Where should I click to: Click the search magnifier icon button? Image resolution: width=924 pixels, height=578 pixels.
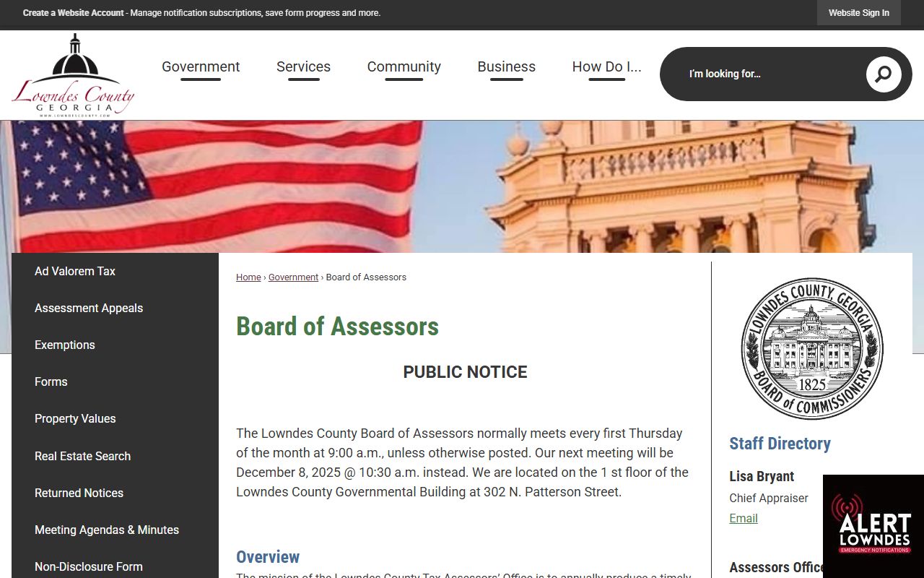click(884, 74)
